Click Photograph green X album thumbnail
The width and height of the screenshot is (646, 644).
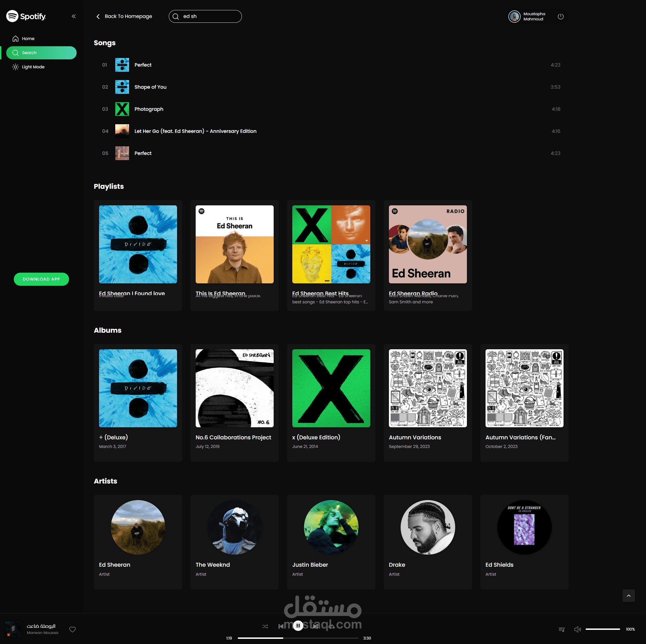click(x=122, y=109)
